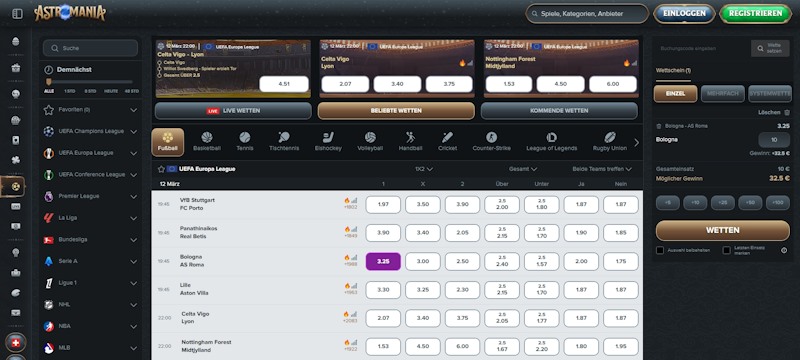Switch to Kommende Wetten tab
Viewport: 800px width, 360px height.
pos(559,111)
